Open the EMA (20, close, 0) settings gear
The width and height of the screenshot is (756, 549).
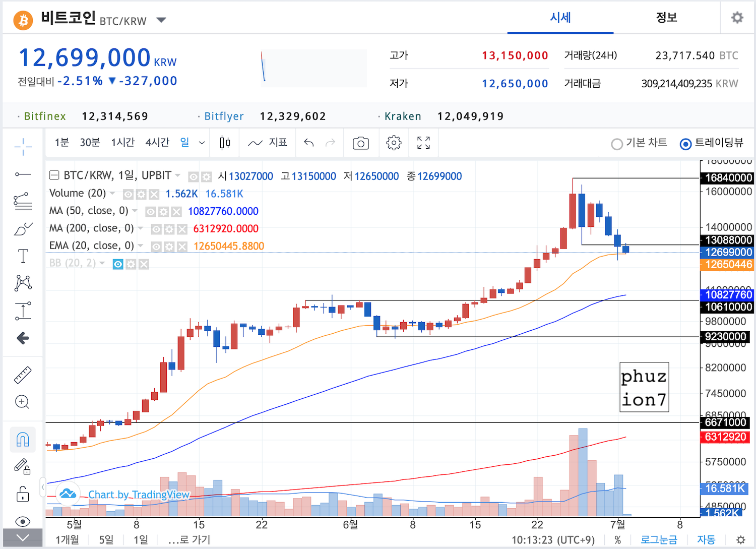point(169,247)
